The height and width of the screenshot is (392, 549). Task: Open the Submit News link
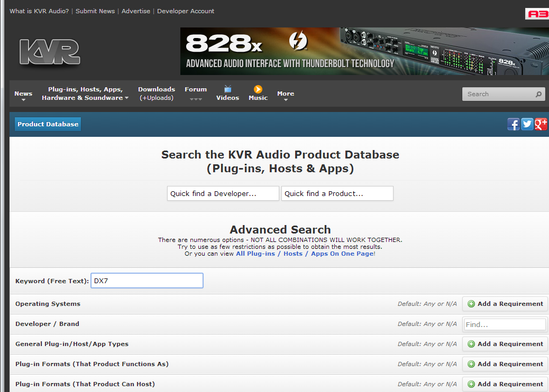point(95,11)
